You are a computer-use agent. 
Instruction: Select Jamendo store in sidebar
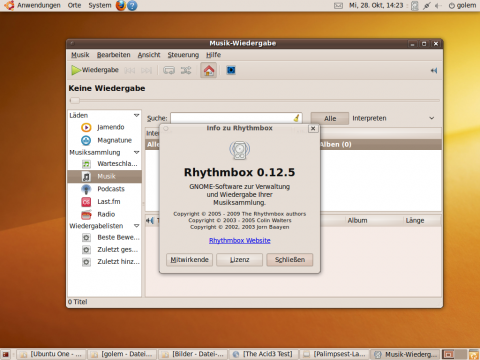pos(104,127)
